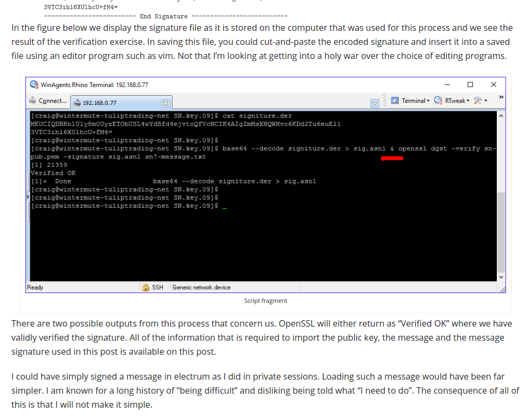The height and width of the screenshot is (418, 532).
Task: Click the SSH padlock icon in status bar
Action: tap(146, 288)
